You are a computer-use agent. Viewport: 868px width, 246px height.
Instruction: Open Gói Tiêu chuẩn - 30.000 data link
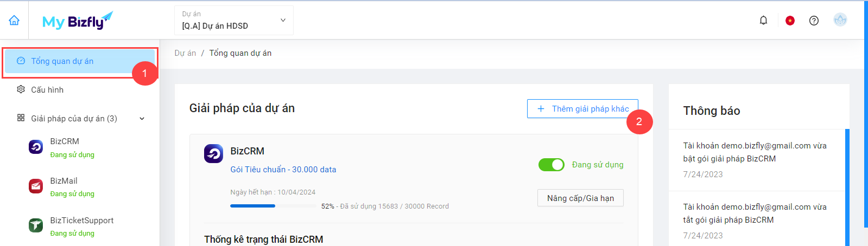point(283,170)
